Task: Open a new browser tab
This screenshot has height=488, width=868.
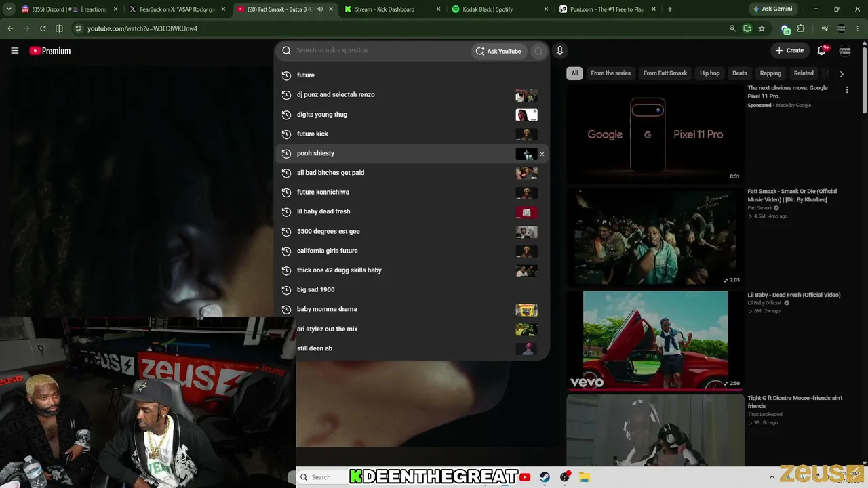Action: pos(669,9)
